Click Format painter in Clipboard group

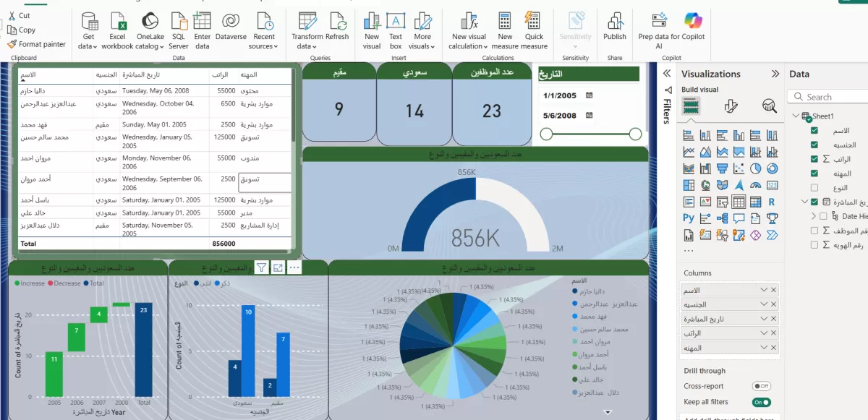point(36,44)
